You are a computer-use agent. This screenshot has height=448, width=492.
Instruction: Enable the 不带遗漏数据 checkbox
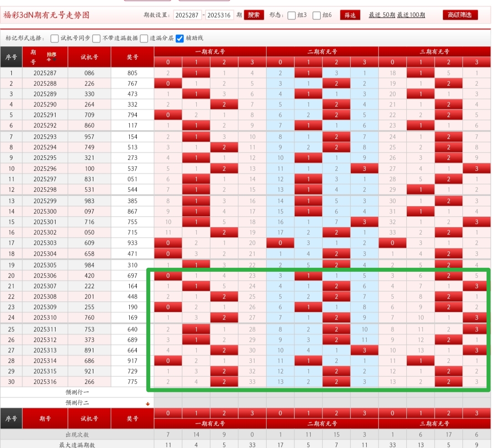[x=97, y=39]
